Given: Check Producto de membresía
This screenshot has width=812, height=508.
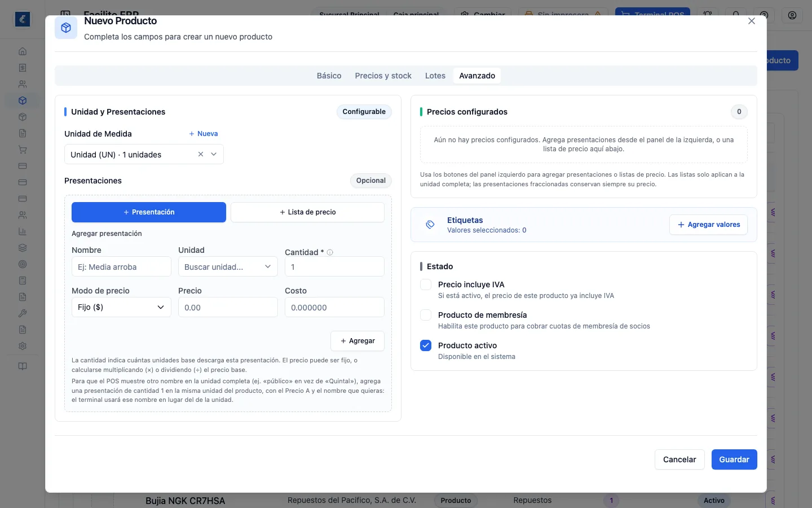Looking at the screenshot, I should coord(426,315).
